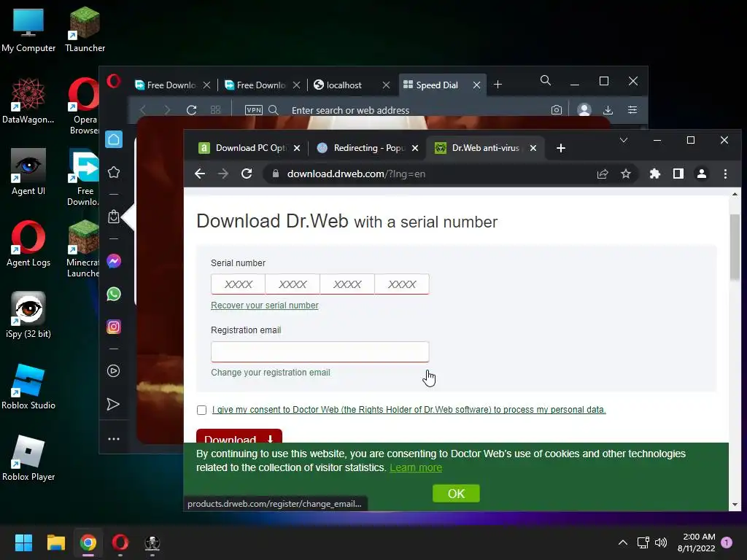Select first Free Download tab in Opera
This screenshot has width=747, height=560.
166,85
